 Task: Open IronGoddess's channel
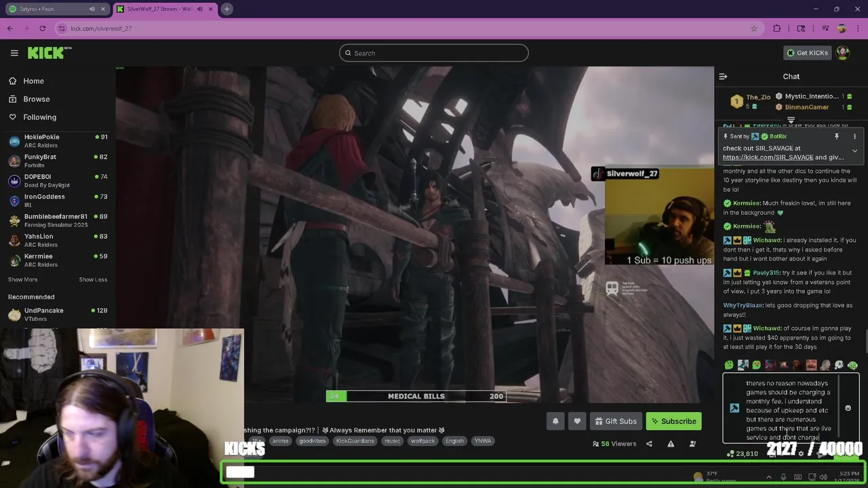click(x=58, y=201)
